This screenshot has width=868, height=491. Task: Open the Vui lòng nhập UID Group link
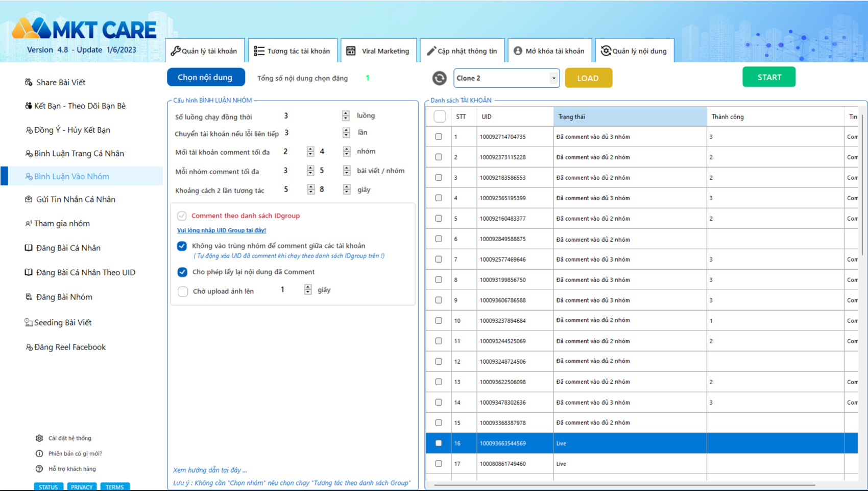tap(221, 230)
